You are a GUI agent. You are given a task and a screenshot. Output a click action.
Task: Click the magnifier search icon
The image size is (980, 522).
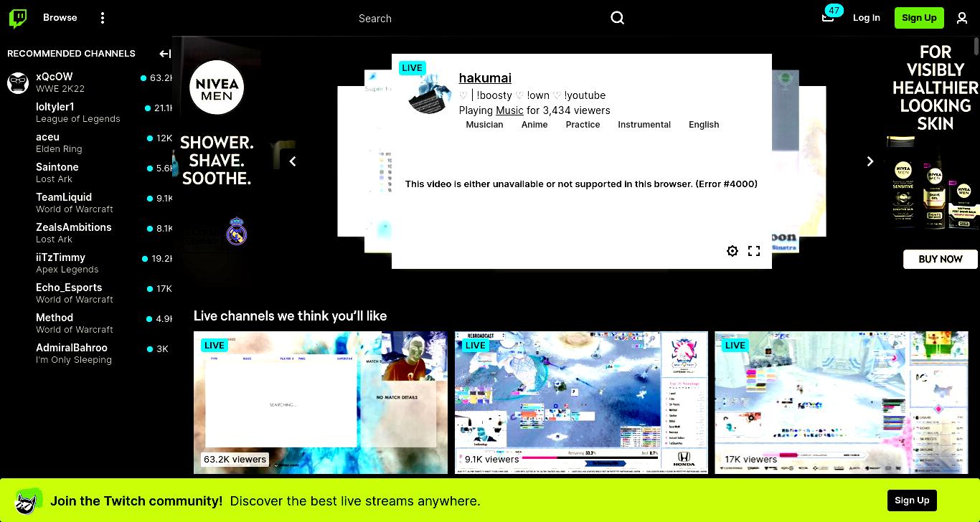coord(618,18)
